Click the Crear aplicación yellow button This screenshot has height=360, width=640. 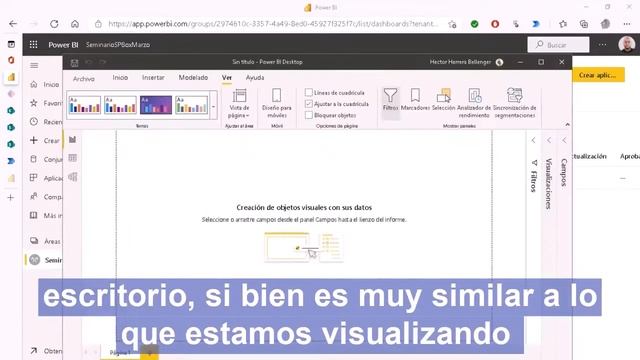(x=598, y=75)
